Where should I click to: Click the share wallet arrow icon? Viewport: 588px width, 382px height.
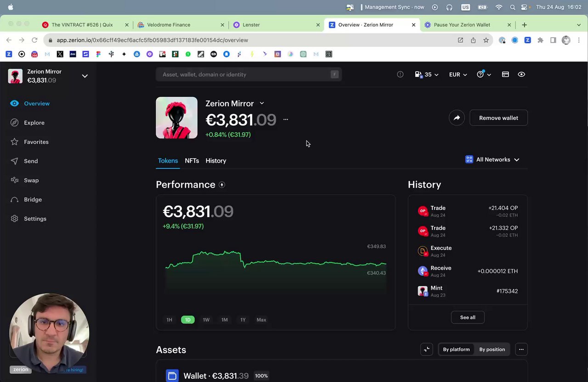point(457,118)
